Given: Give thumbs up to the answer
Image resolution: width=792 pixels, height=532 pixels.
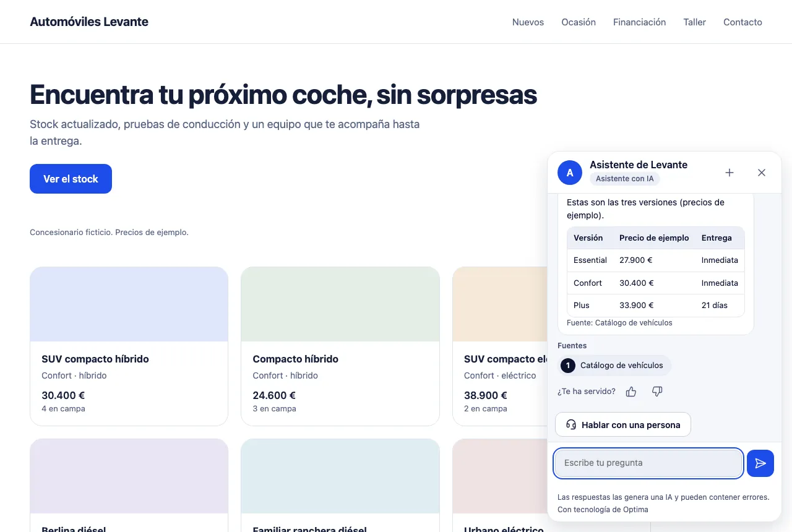Looking at the screenshot, I should tap(631, 392).
